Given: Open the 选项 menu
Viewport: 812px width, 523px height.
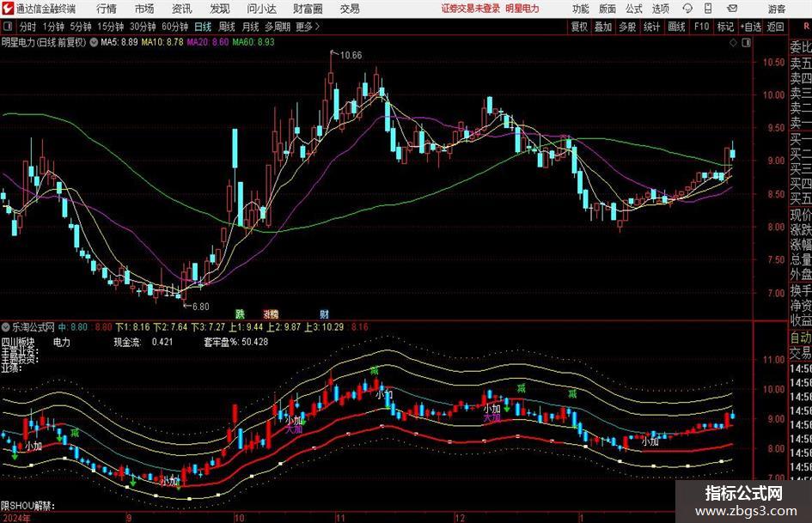Looking at the screenshot, I should tap(660, 9).
